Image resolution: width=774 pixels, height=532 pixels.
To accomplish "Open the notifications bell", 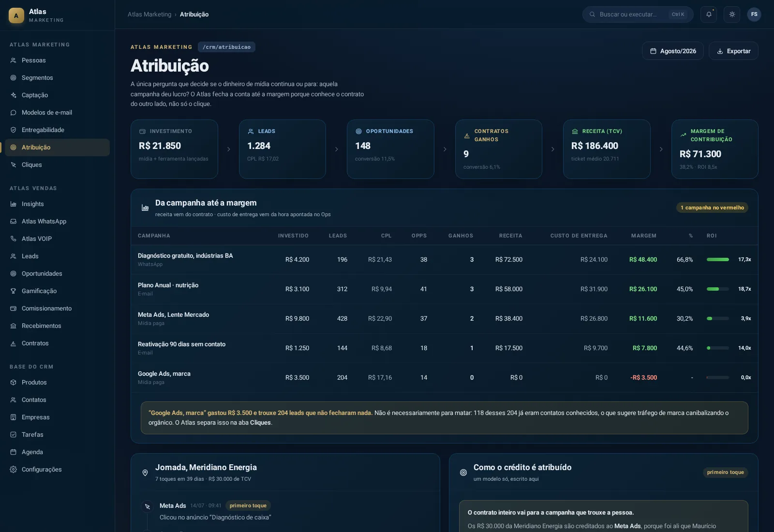I will click(x=709, y=15).
